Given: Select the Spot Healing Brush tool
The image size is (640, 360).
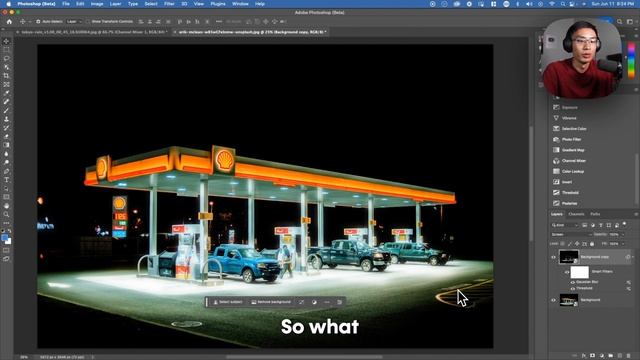Looking at the screenshot, I should click(x=7, y=102).
